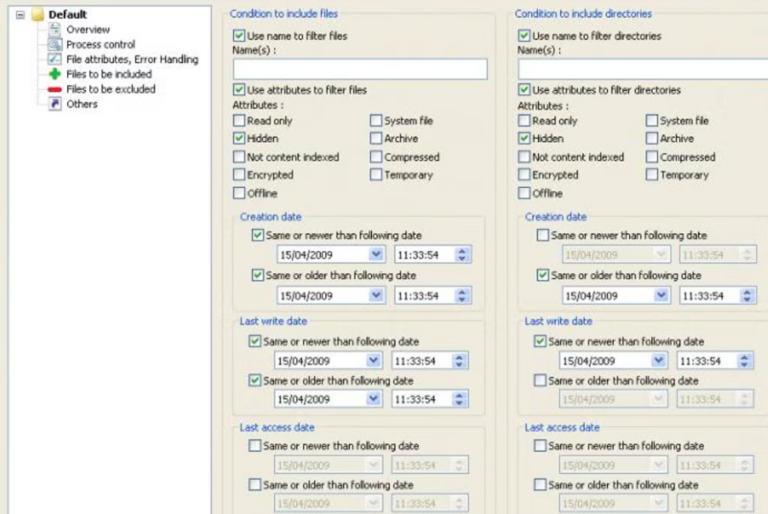
Task: Check files Last access date Same or older
Action: 255,485
